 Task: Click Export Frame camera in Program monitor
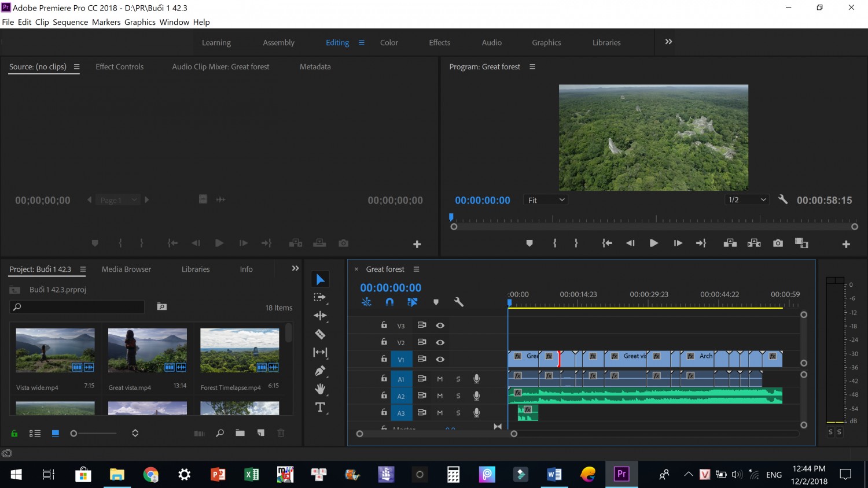point(778,243)
